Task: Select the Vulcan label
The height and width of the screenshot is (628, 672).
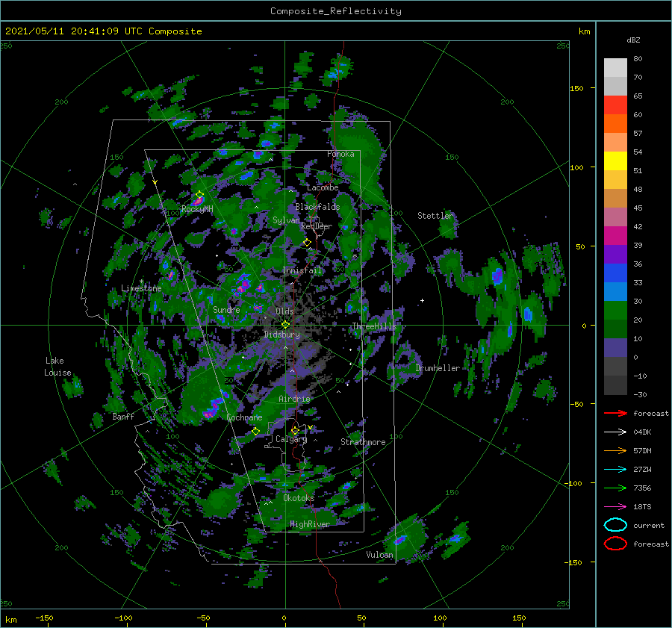Action: click(380, 555)
